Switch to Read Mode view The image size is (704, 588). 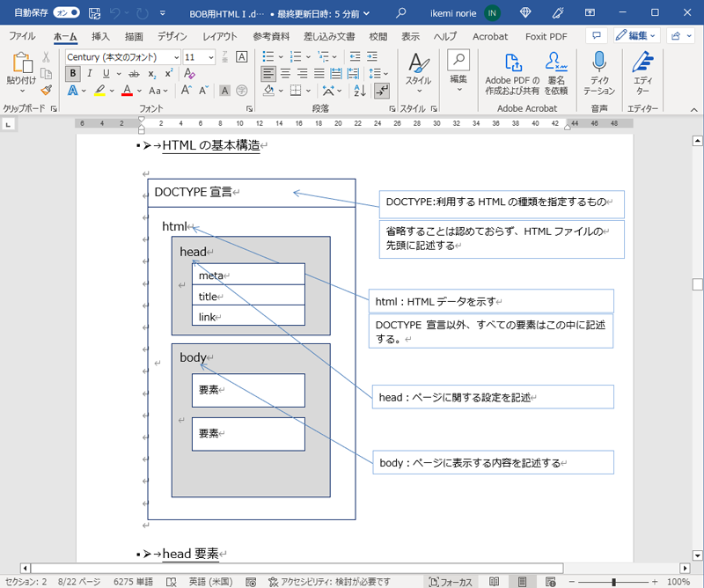tap(494, 582)
